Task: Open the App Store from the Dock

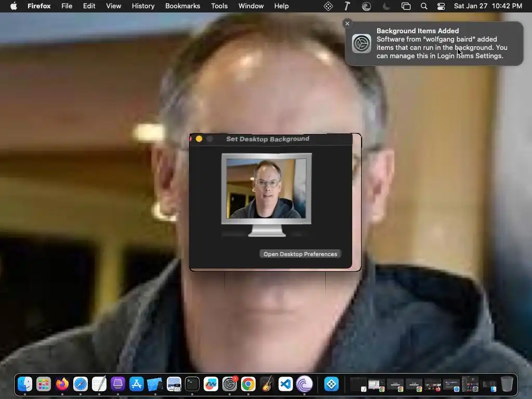Action: [x=137, y=384]
